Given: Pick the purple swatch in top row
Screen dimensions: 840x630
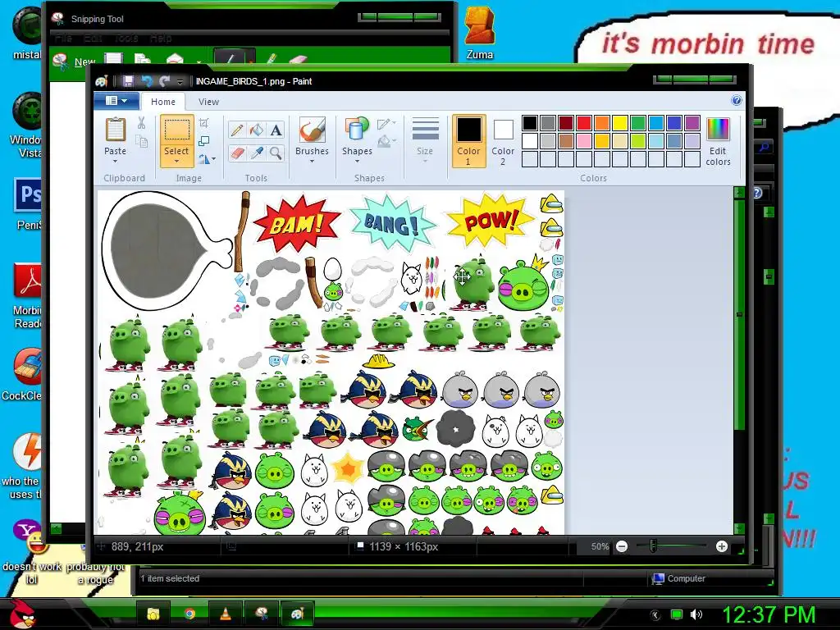Looking at the screenshot, I should [692, 123].
